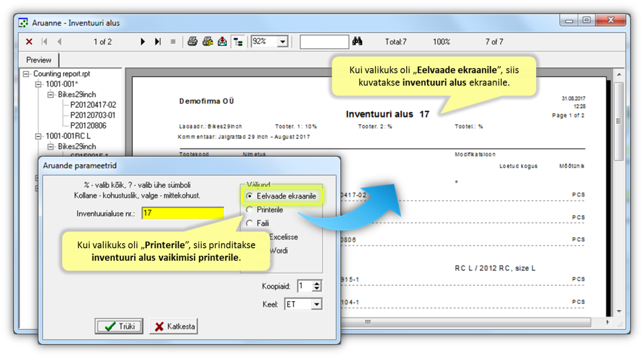Select P20120417-02 in the group tree

pos(93,105)
